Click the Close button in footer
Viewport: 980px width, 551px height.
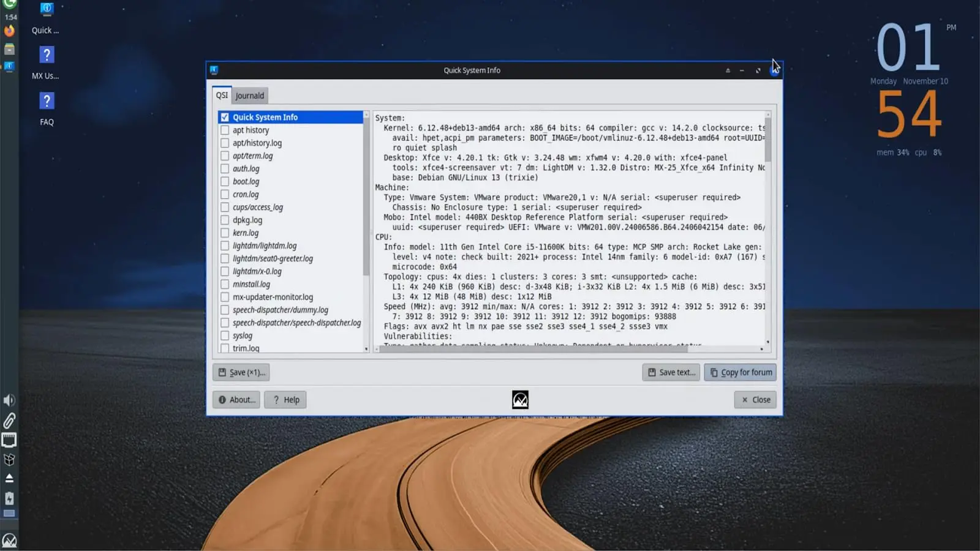[x=755, y=400]
